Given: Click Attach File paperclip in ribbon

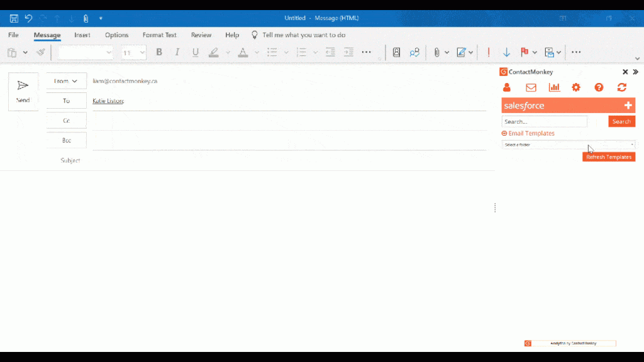Looking at the screenshot, I should coord(436,52).
